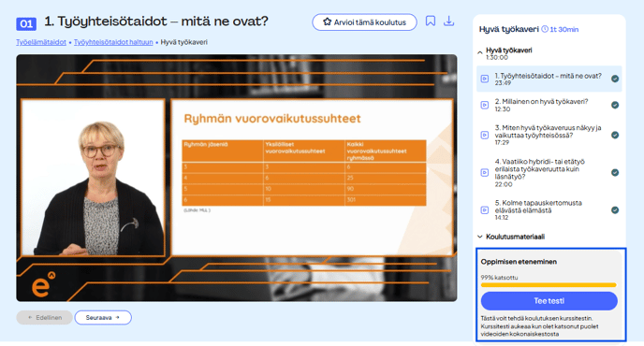Viewport: 644px width, 346px height.
Task: Click play icon beside lesson 1 Työyhteisötaidot
Action: tap(485, 79)
